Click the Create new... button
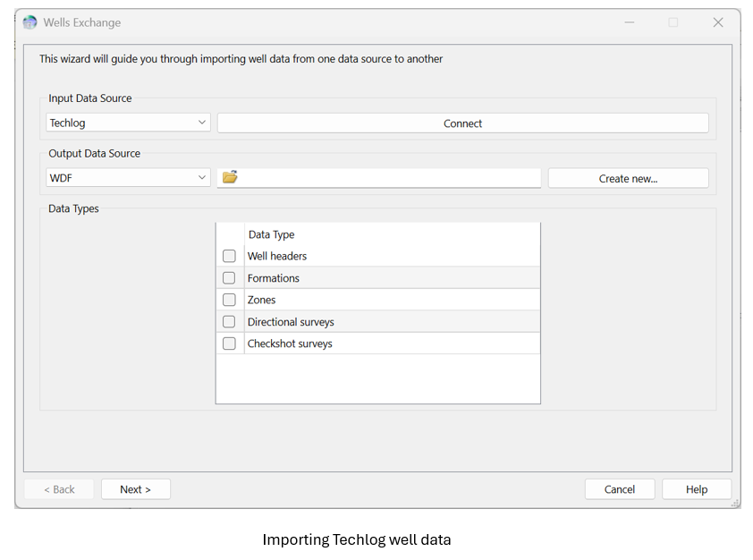Viewport: 753px width, 560px height. click(x=628, y=179)
